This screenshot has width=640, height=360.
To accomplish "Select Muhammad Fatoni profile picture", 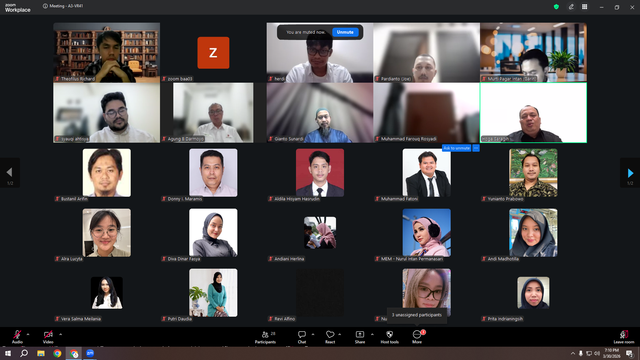I will pos(427,173).
